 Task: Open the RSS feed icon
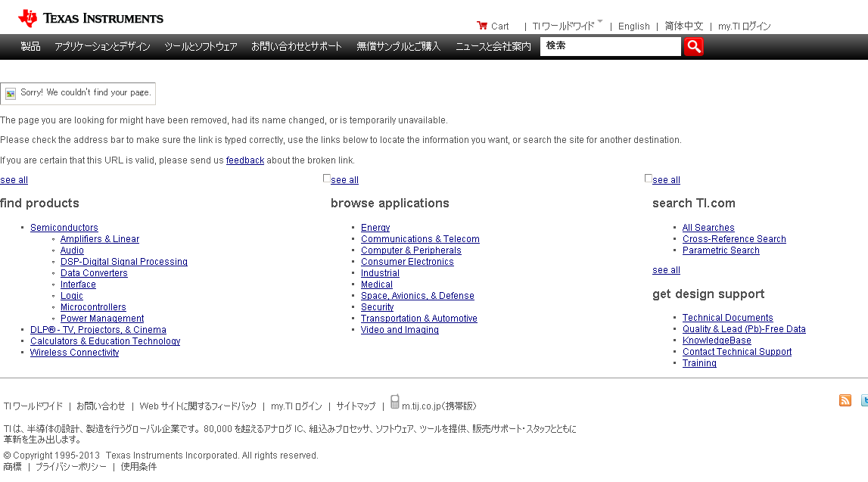845,400
